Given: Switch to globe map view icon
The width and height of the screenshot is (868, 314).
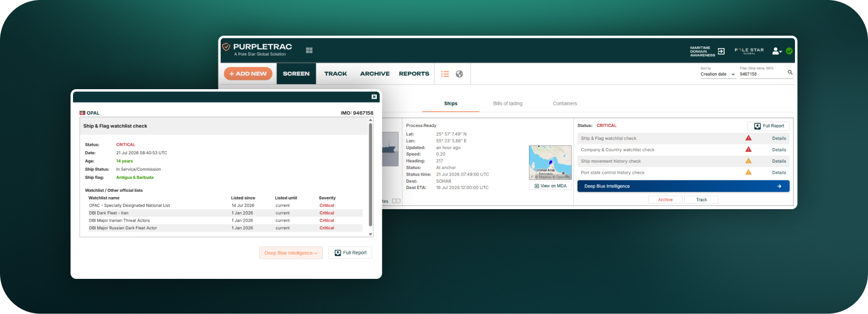Looking at the screenshot, I should [459, 74].
